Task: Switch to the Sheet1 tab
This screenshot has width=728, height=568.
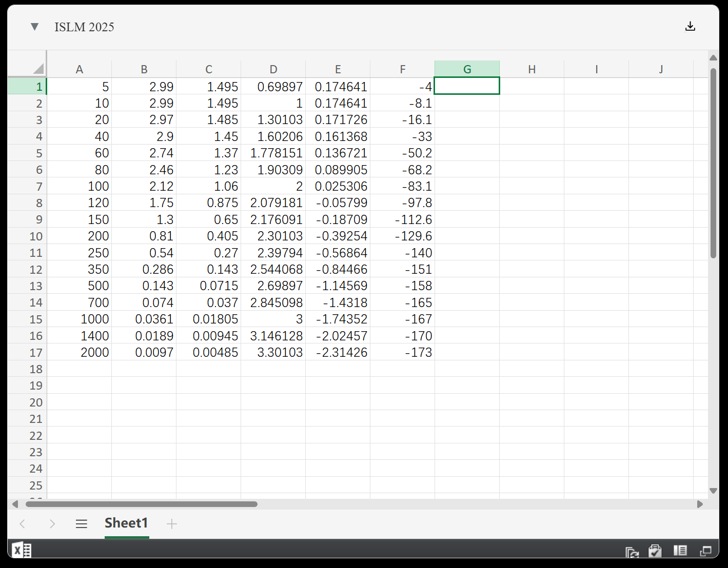Action: pyautogui.click(x=126, y=523)
